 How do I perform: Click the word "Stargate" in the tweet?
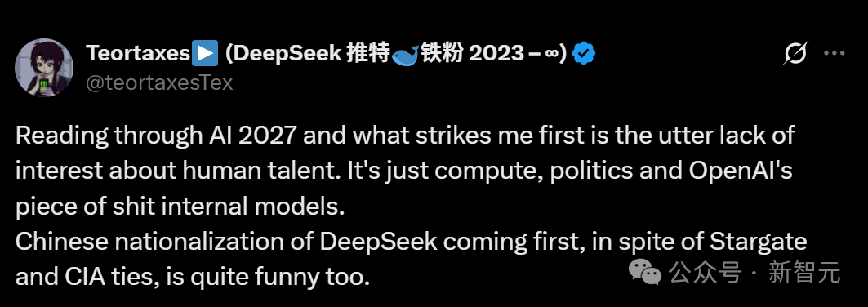759,242
